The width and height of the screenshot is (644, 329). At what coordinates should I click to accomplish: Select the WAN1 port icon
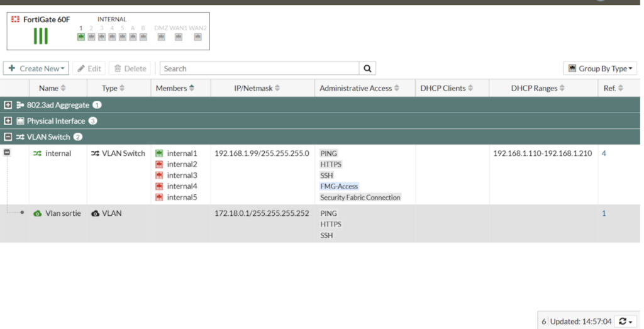tap(179, 37)
